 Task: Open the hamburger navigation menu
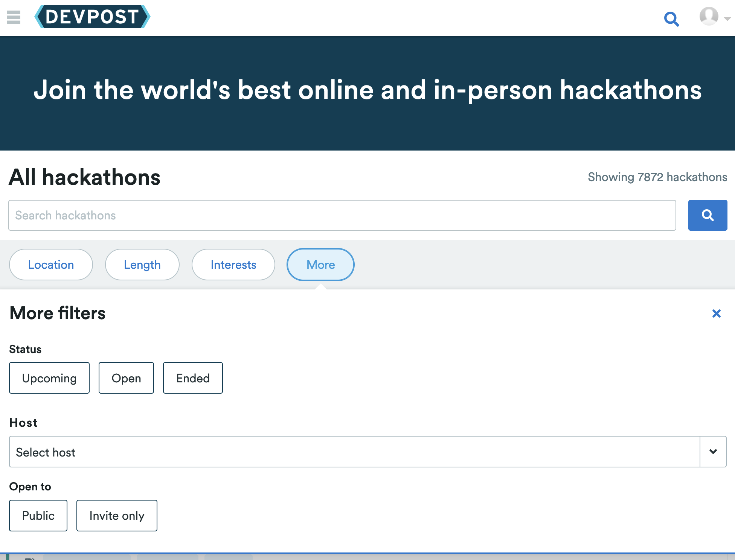coord(14,17)
